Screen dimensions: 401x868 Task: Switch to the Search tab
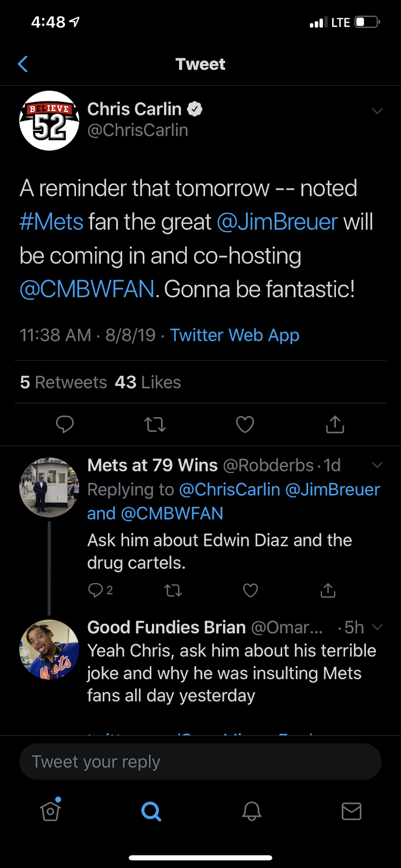(151, 812)
